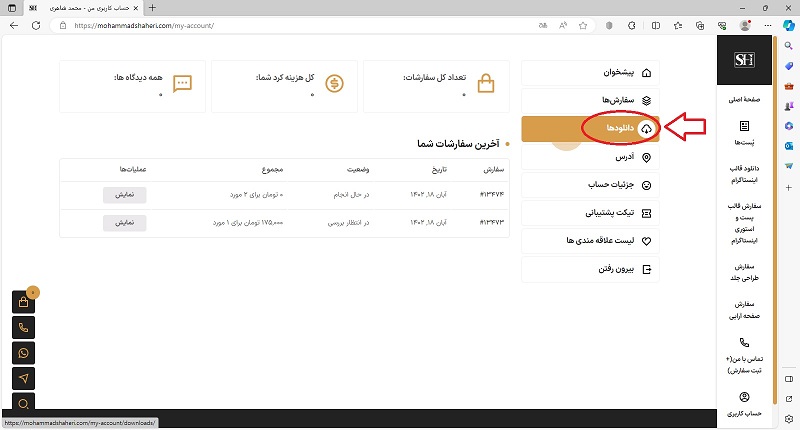Viewport: 800px width, 430px height.
Task: Open سفارش‌ها in the account menu
Action: 591,101
